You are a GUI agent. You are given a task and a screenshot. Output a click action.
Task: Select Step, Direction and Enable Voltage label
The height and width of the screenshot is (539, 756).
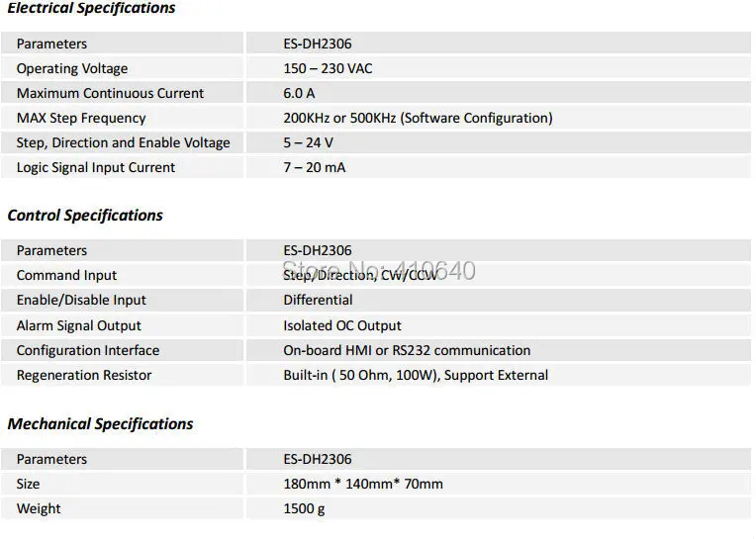pos(124,143)
